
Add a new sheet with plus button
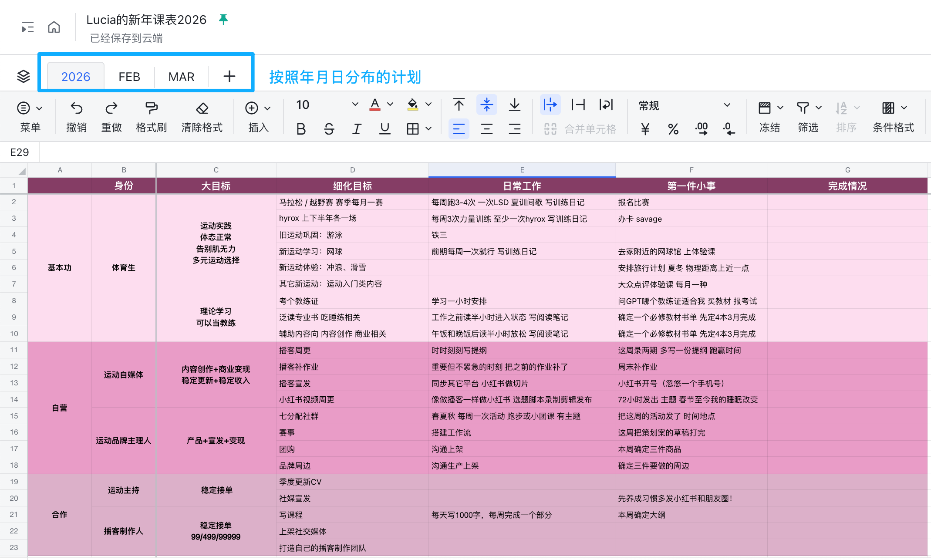(x=229, y=77)
